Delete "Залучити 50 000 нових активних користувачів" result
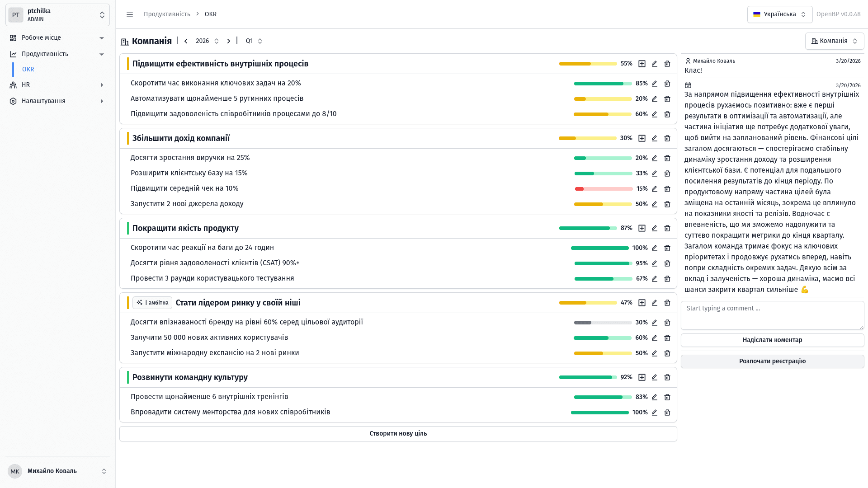The height and width of the screenshot is (488, 868). click(x=667, y=338)
